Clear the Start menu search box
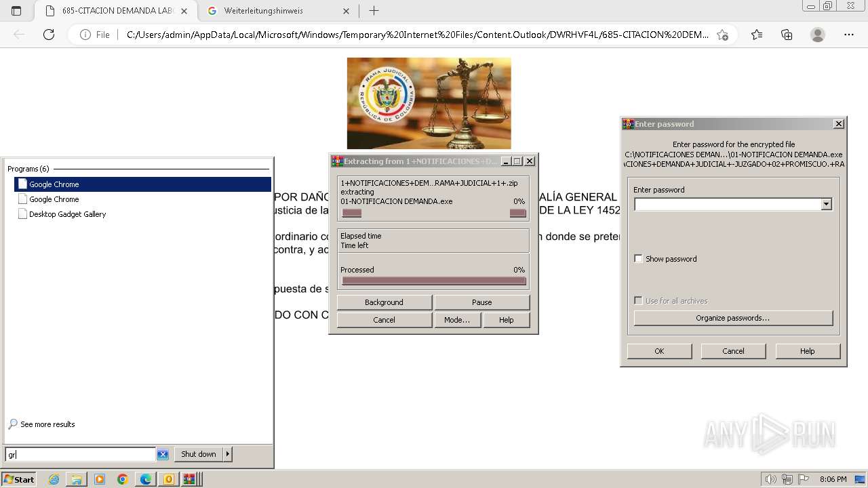The image size is (868, 488). (x=163, y=454)
